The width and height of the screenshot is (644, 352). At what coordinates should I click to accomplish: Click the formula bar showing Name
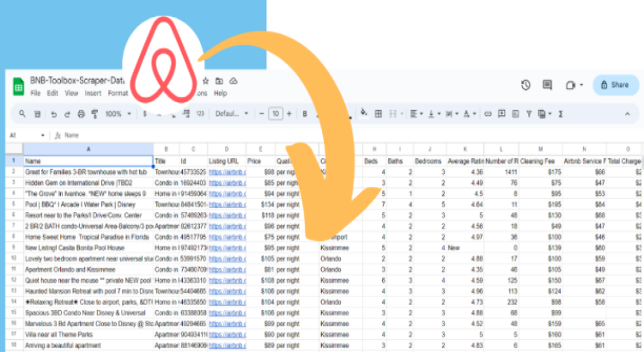point(353,135)
